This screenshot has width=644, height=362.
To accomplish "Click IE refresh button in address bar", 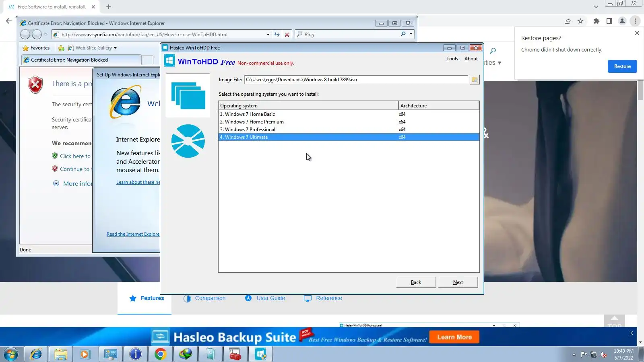I will click(x=277, y=35).
